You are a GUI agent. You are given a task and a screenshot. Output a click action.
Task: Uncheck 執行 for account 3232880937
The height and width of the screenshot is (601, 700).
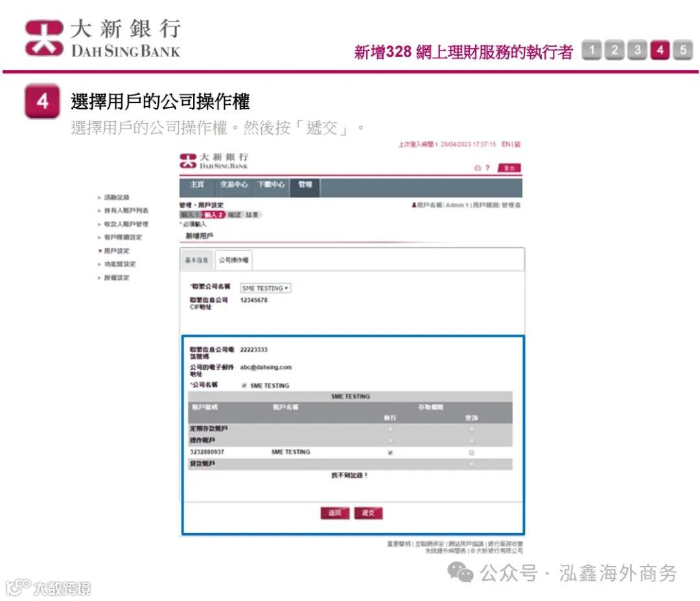pos(390,453)
